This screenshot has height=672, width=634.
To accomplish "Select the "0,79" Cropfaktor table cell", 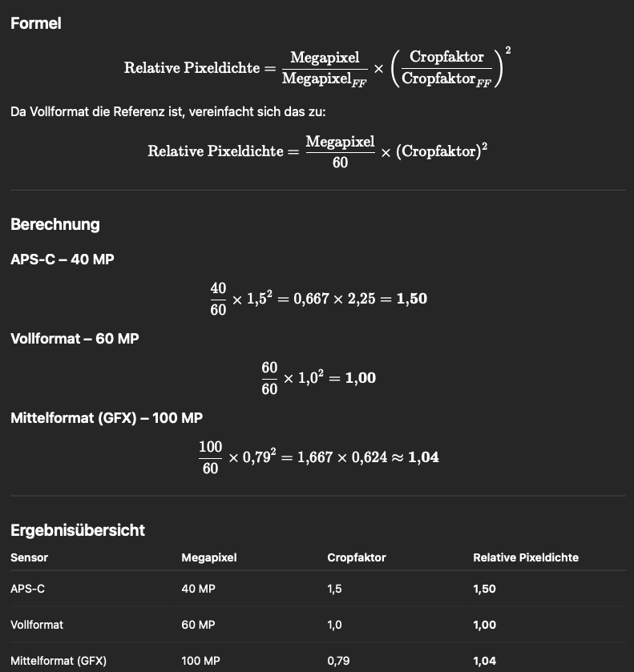I will tap(338, 661).
